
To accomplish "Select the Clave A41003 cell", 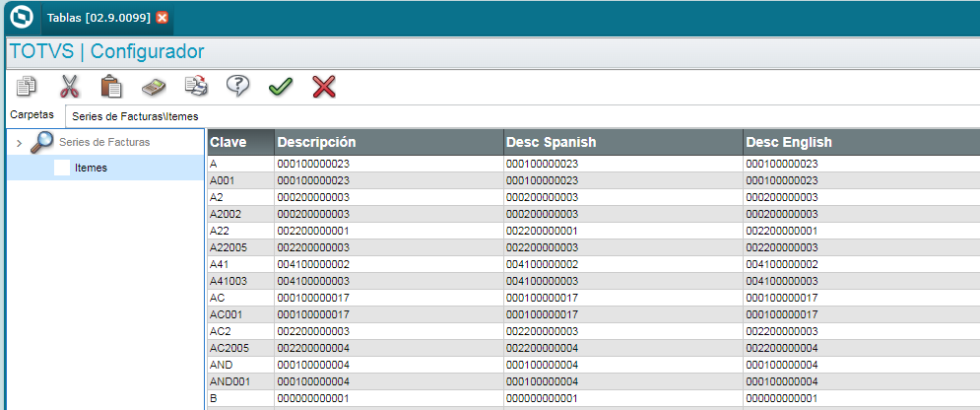I will (x=240, y=281).
